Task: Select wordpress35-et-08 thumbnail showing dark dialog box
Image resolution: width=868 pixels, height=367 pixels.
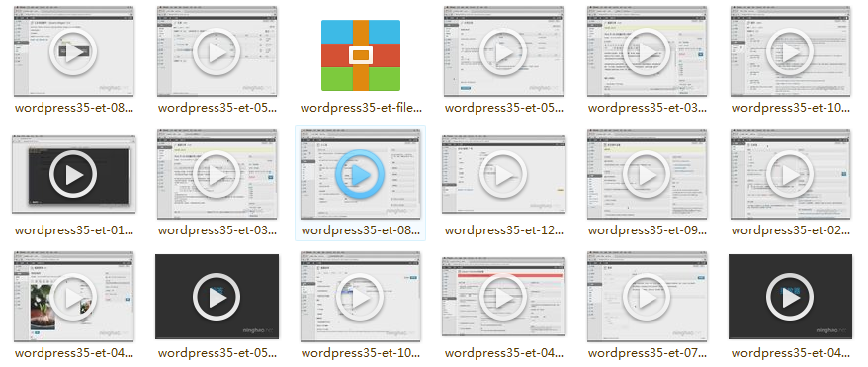Action: coord(73,52)
